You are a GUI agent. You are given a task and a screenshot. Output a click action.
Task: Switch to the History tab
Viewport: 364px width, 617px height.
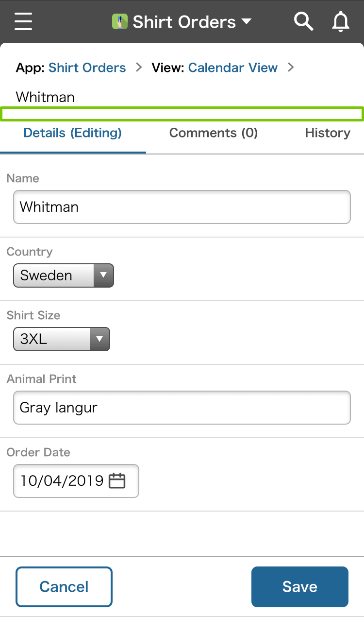pos(328,133)
